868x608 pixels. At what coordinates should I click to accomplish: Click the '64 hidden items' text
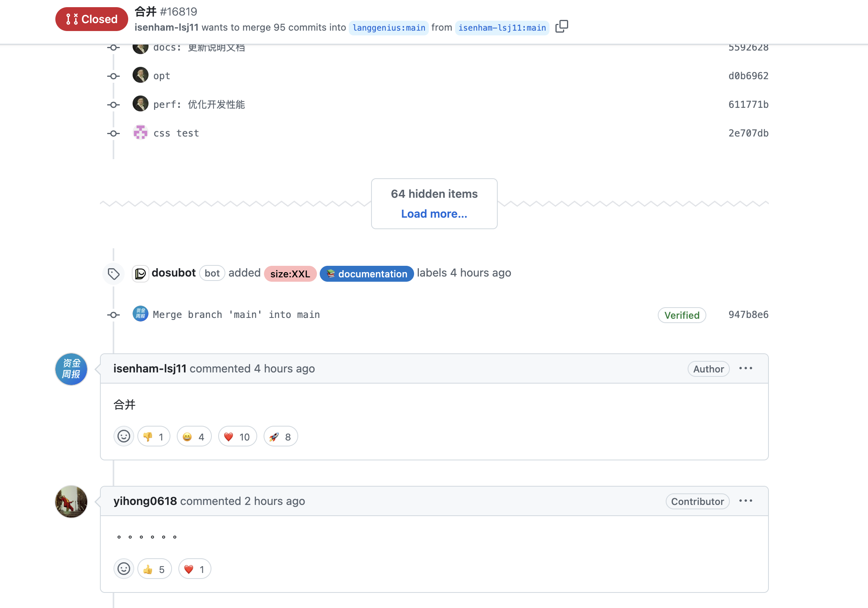click(434, 194)
